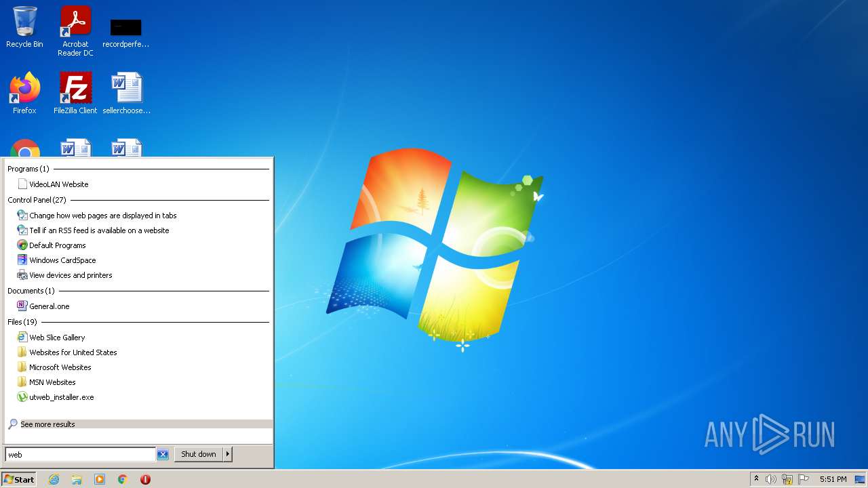Click the 5:51 PM clock
Image resolution: width=868 pixels, height=488 pixels.
[833, 479]
